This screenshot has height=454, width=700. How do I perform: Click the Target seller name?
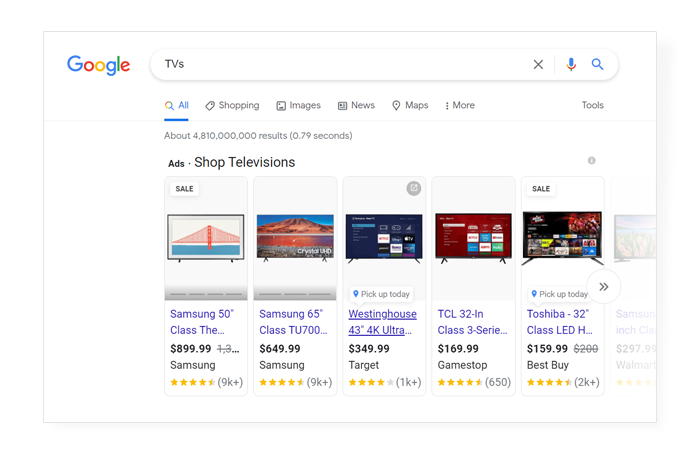(363, 365)
